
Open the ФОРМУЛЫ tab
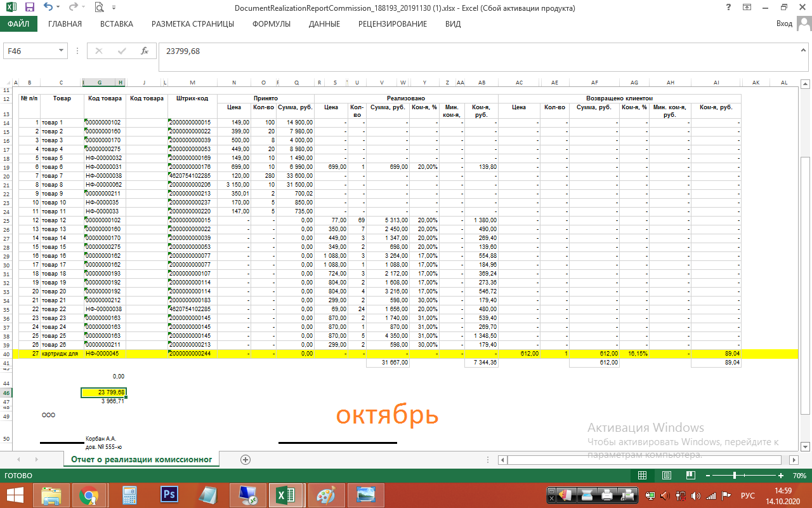pyautogui.click(x=272, y=24)
